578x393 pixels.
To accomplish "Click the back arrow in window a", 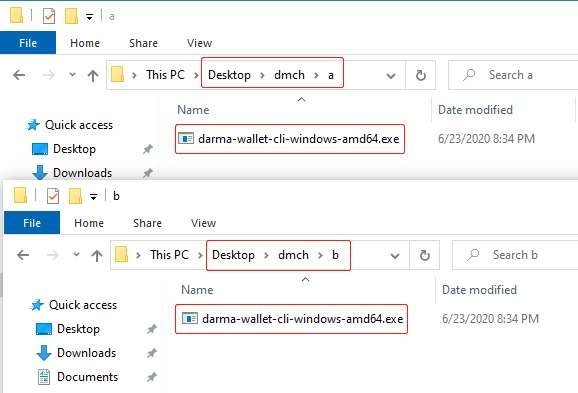I will (19, 75).
